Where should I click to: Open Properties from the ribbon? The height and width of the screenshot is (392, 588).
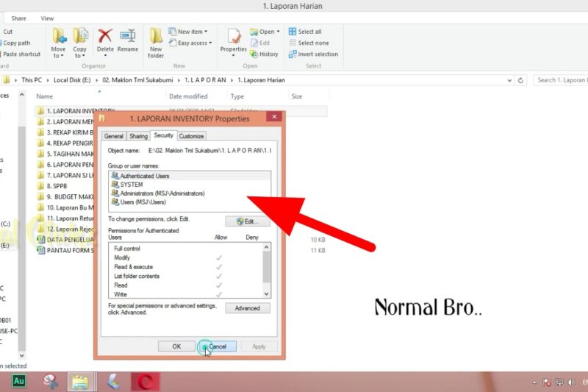(234, 41)
